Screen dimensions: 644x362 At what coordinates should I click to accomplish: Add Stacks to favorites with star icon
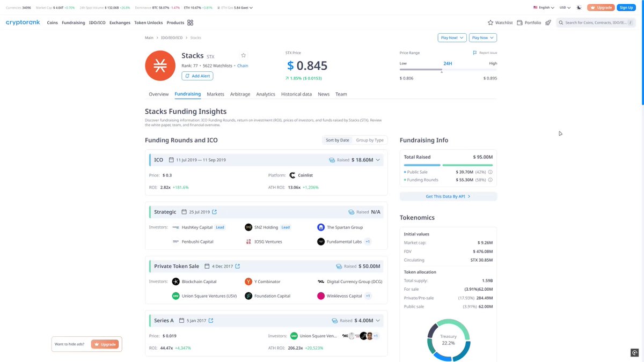point(243,55)
